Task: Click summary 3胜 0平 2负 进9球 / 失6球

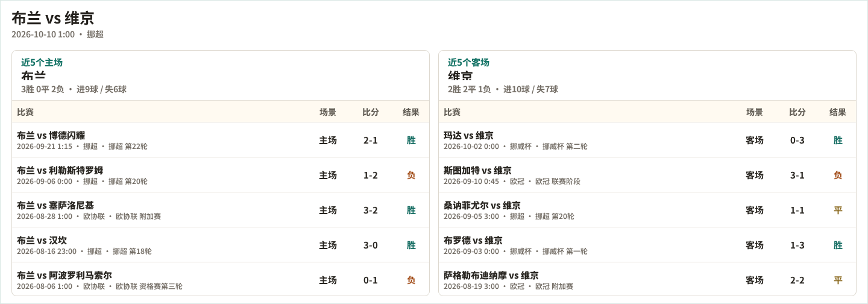Action: 74,89
